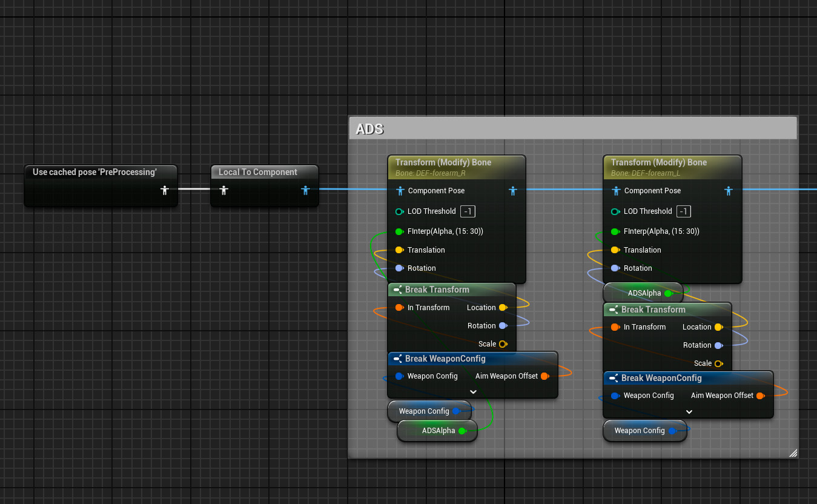Click FInterp alpha pin on DEF-forearm_L node
The image size is (817, 504).
615,231
